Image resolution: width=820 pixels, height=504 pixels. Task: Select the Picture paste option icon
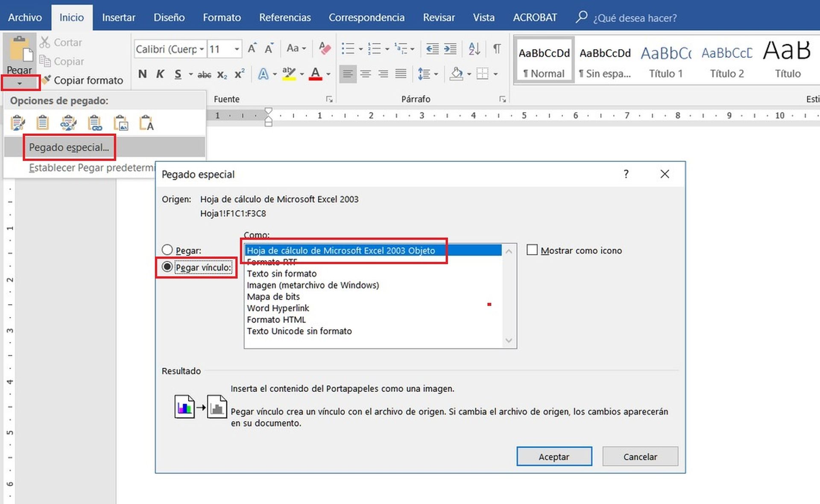coord(121,123)
